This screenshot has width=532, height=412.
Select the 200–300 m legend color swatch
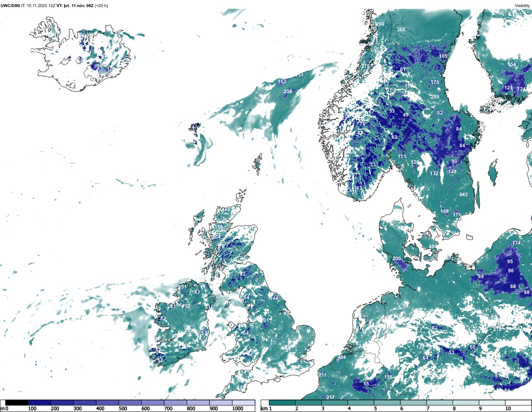pos(62,402)
